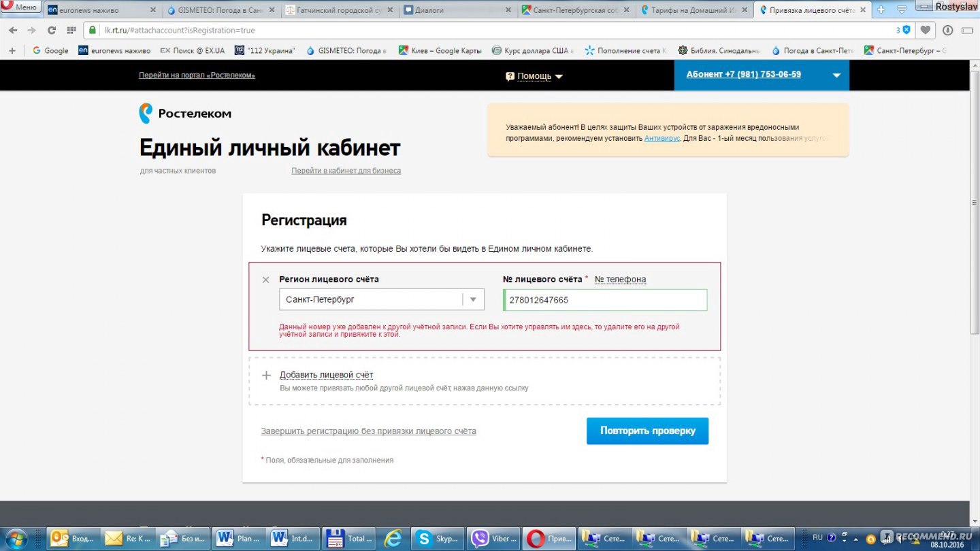Image resolution: width=980 pixels, height=551 pixels.
Task: Follow the Антивирус link in the notice
Action: 662,138
